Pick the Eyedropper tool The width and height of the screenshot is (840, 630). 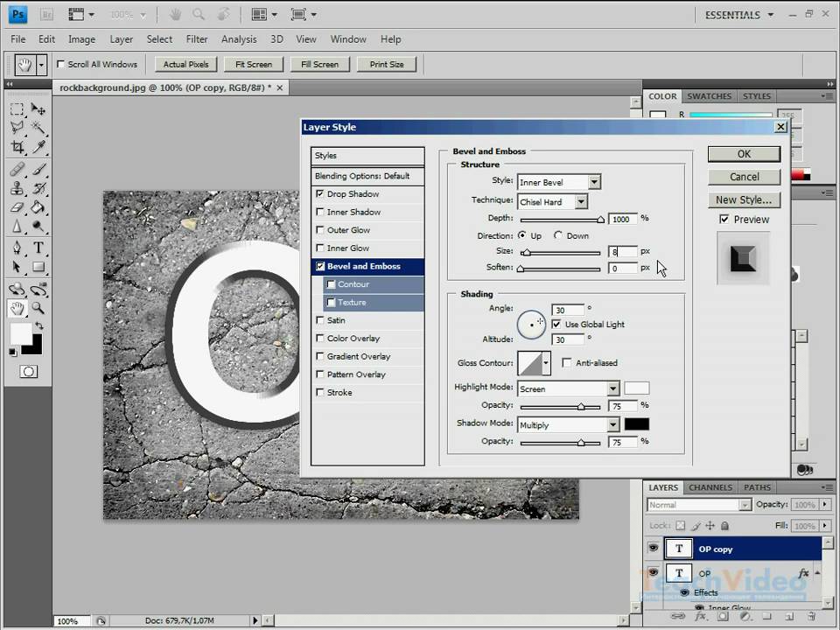[x=38, y=147]
